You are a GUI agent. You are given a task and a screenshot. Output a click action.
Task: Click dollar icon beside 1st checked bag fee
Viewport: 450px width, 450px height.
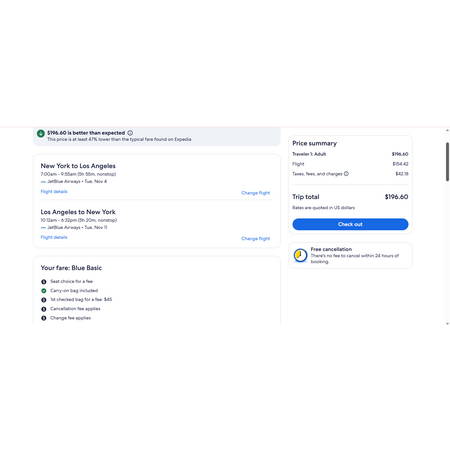[x=44, y=300]
